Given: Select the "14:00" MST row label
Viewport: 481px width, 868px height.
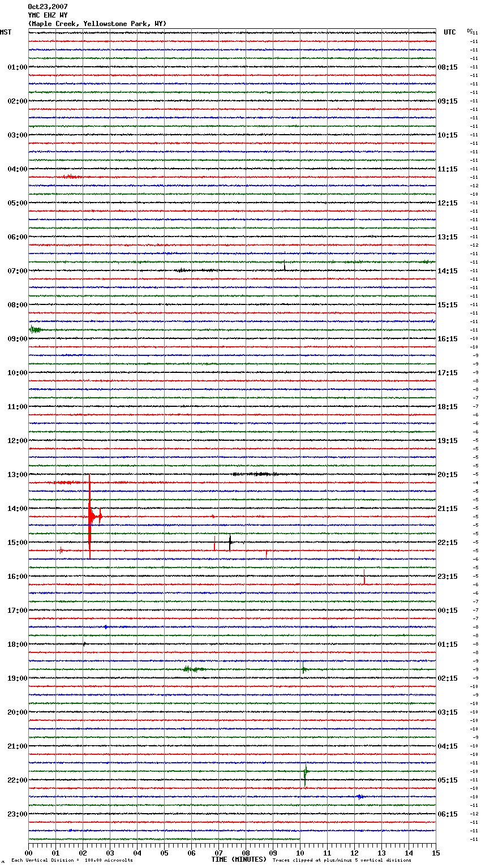Looking at the screenshot, I should [x=18, y=509].
